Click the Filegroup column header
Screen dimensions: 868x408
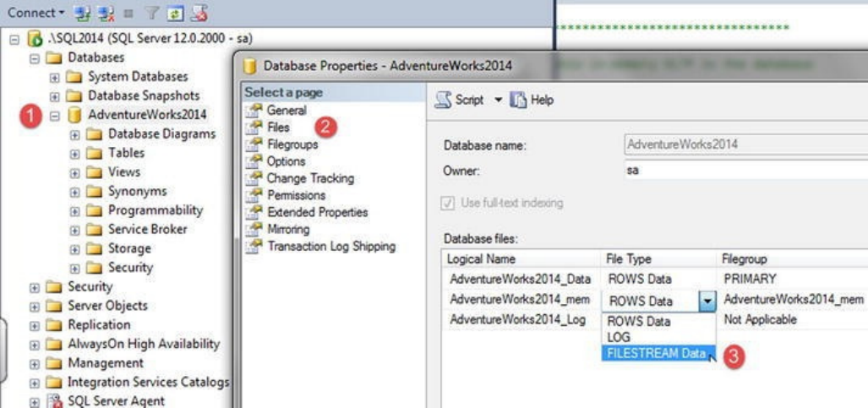(793, 259)
